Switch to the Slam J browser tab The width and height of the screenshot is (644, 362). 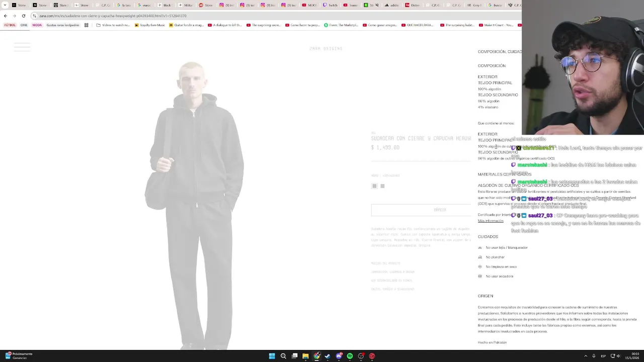coord(61,5)
